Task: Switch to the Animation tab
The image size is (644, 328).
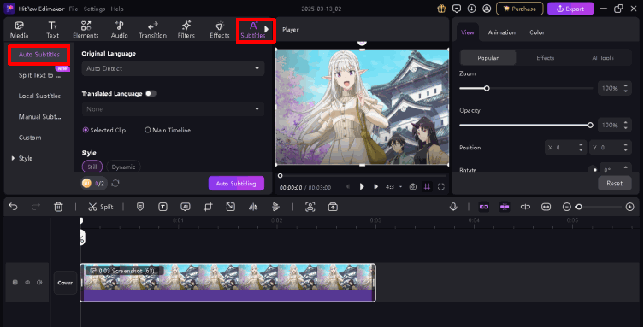Action: click(501, 32)
